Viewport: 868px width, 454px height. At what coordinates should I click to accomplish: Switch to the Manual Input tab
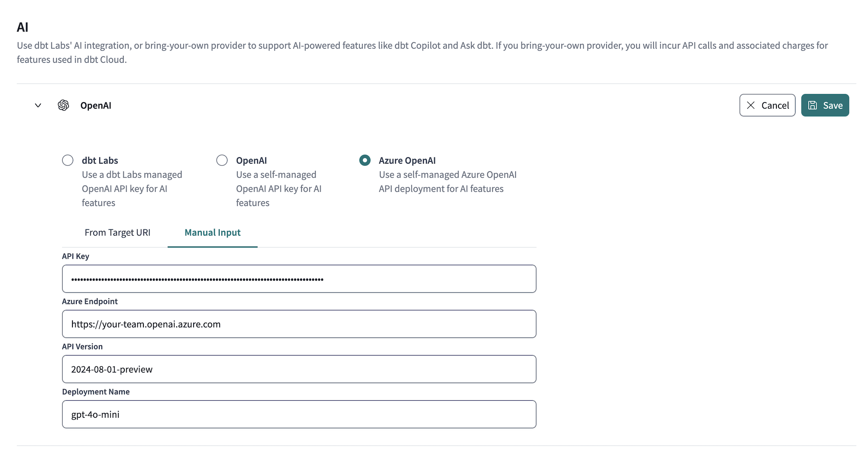click(212, 232)
